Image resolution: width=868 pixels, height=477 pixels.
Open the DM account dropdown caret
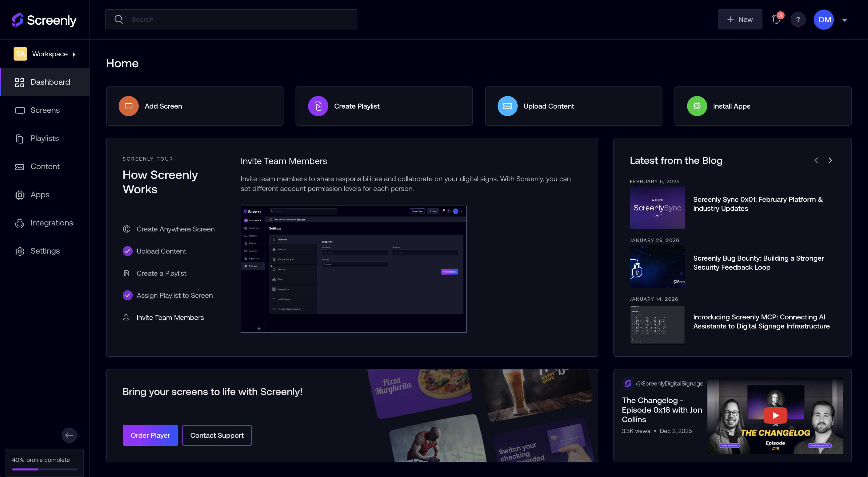(x=844, y=20)
